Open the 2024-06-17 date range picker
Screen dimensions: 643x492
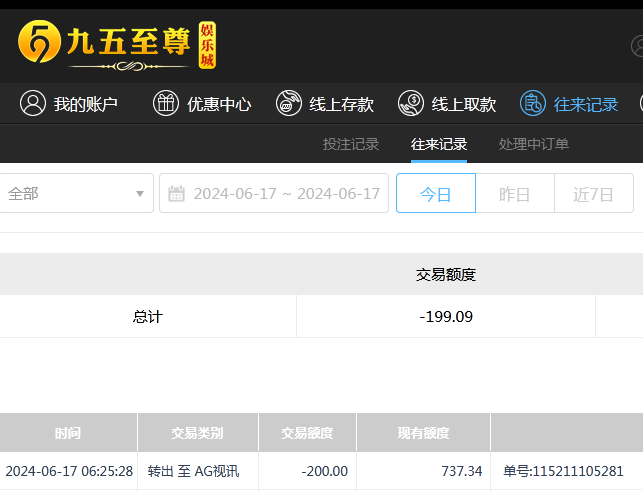(x=274, y=193)
